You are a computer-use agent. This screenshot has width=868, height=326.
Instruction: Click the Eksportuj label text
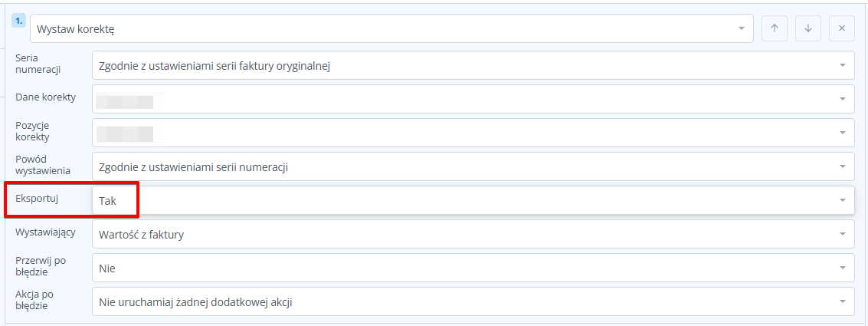38,199
